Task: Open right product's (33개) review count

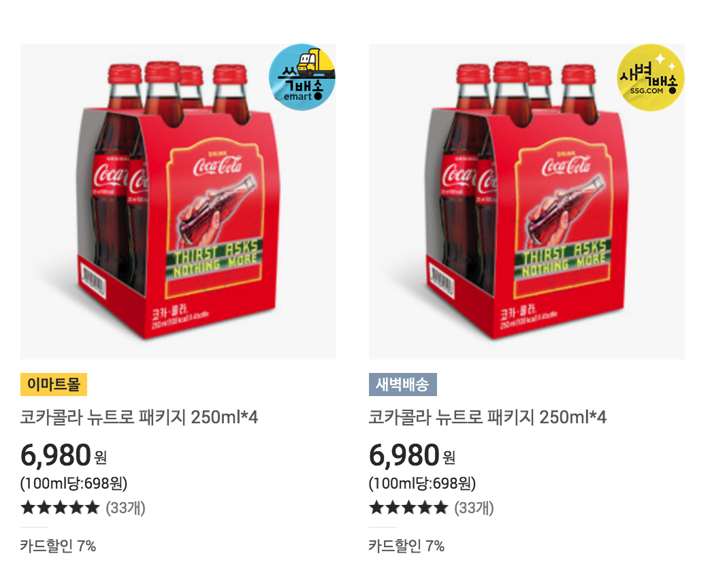Action: (474, 508)
